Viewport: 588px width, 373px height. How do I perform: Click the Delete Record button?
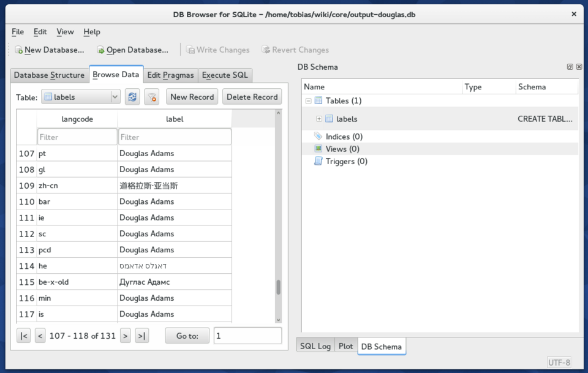pos(252,97)
